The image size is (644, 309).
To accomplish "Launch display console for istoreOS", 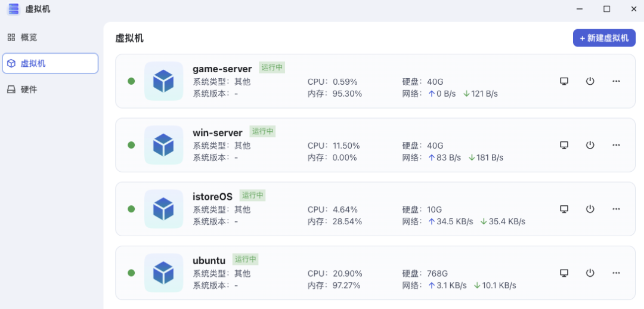I will click(x=564, y=209).
